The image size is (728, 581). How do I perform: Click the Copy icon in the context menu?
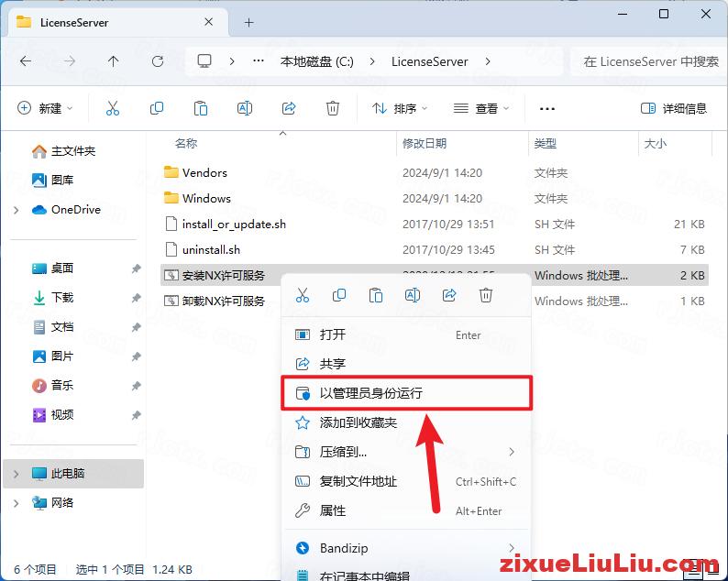[x=339, y=295]
